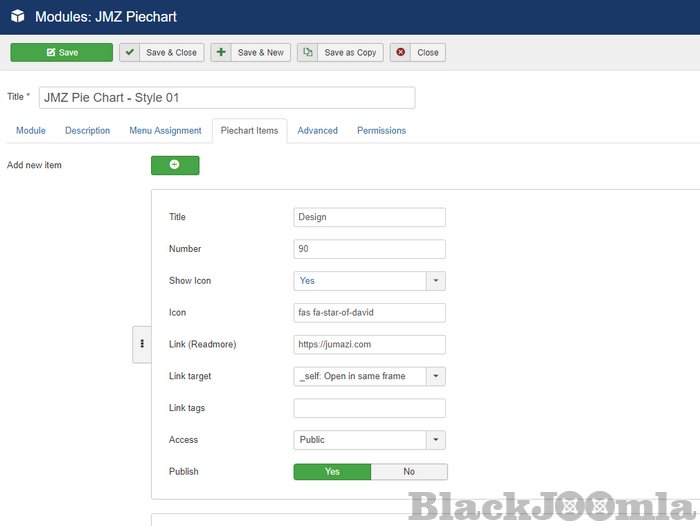
Task: Open the Access dropdown
Action: pyautogui.click(x=369, y=440)
